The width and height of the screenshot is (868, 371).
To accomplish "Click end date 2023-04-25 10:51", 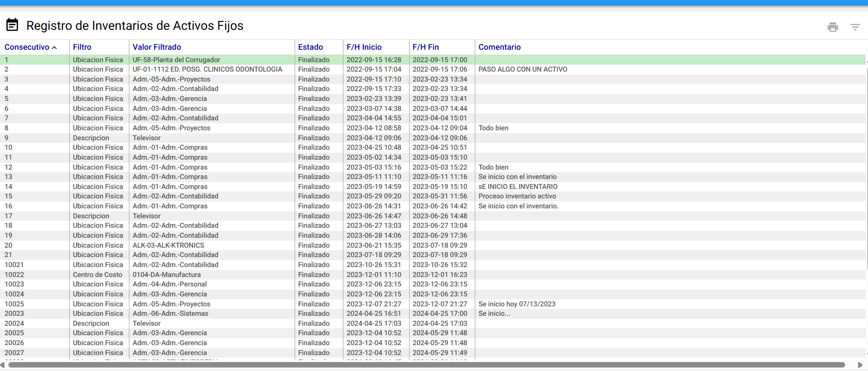I will [440, 148].
